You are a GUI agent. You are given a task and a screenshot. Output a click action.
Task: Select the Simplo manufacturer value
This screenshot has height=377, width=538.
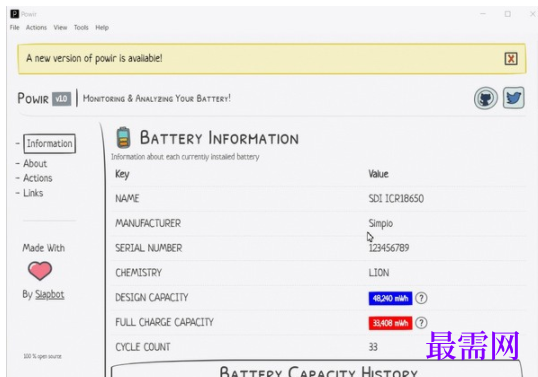click(x=381, y=224)
